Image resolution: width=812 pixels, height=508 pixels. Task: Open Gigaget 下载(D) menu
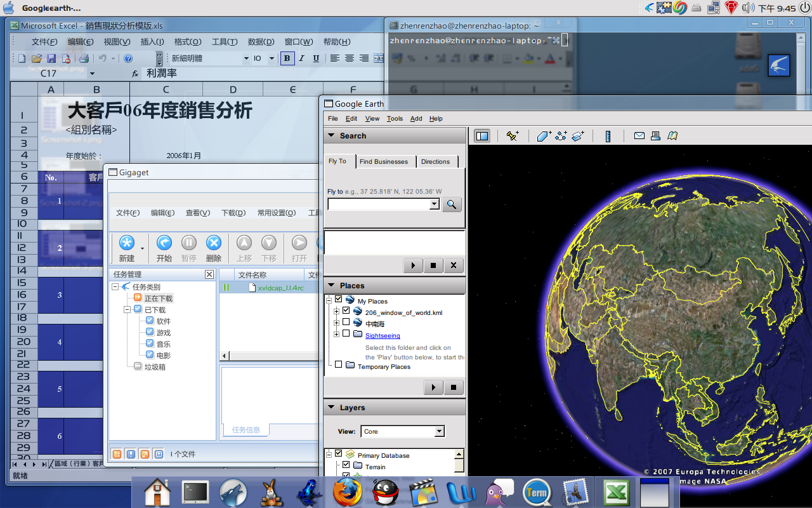[x=233, y=213]
